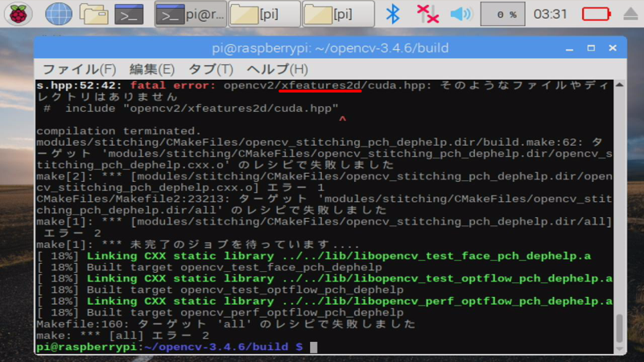Click the 'CMakeFiles/Makefile2:23213:' line
This screenshot has width=644, height=362.
click(324, 205)
